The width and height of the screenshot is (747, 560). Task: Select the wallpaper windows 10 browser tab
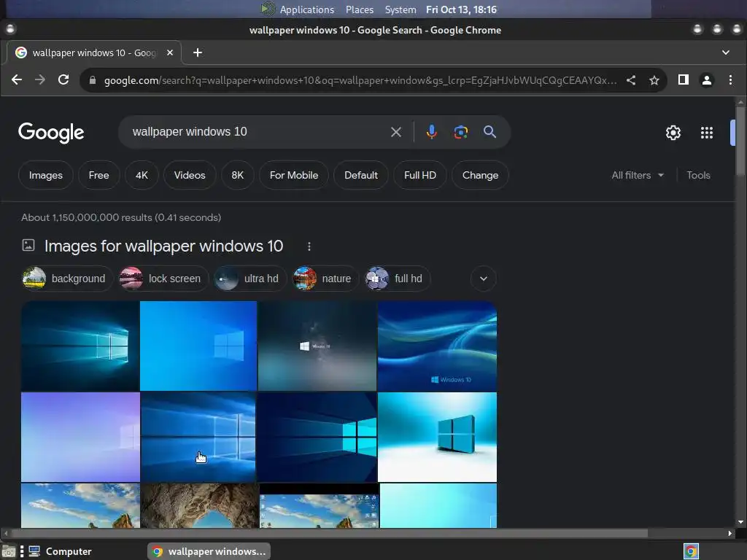pos(94,52)
